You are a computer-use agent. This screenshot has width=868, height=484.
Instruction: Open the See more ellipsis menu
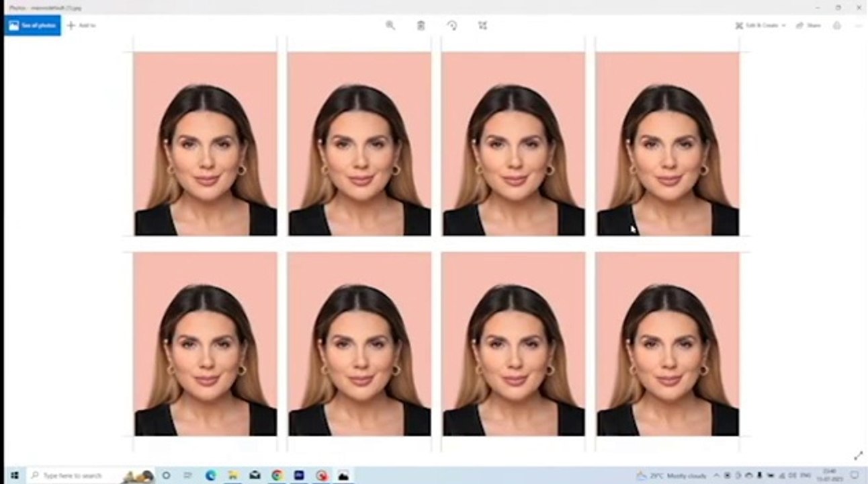[x=858, y=26]
